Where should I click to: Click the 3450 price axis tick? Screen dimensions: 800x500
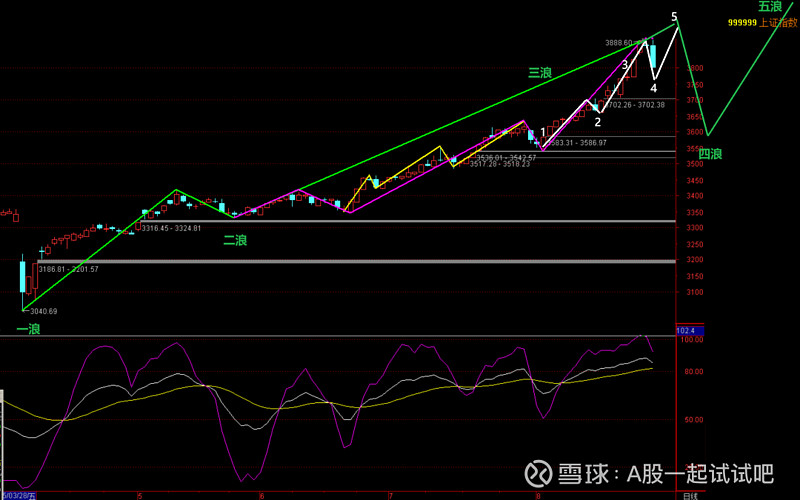(x=695, y=181)
